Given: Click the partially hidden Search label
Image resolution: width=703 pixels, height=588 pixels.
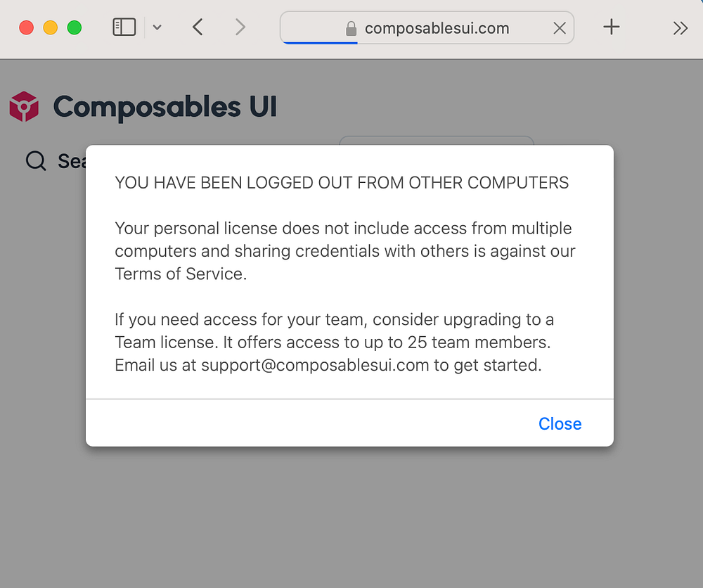Looking at the screenshot, I should click(71, 161).
